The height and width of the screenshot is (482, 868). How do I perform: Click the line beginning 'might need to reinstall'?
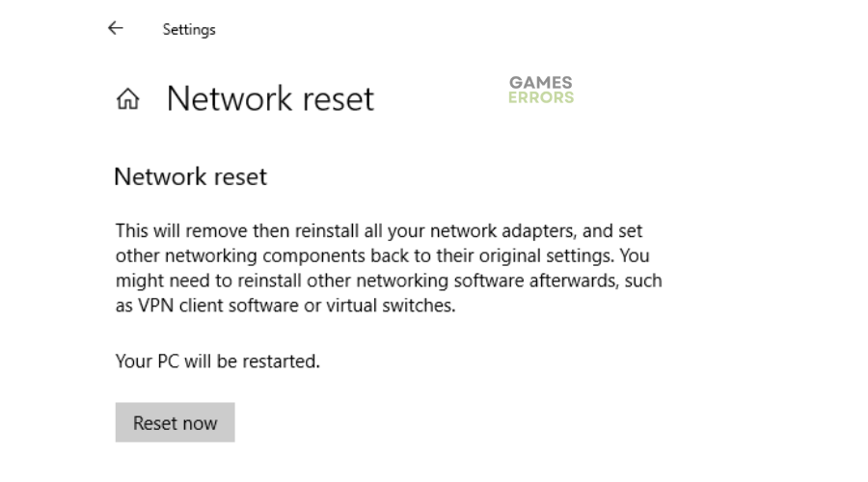click(389, 281)
